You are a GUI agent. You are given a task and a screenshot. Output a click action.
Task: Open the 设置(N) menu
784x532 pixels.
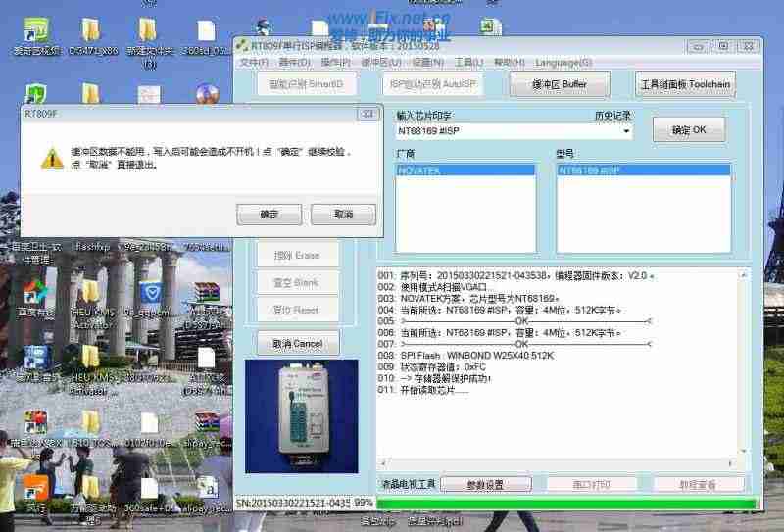427,63
